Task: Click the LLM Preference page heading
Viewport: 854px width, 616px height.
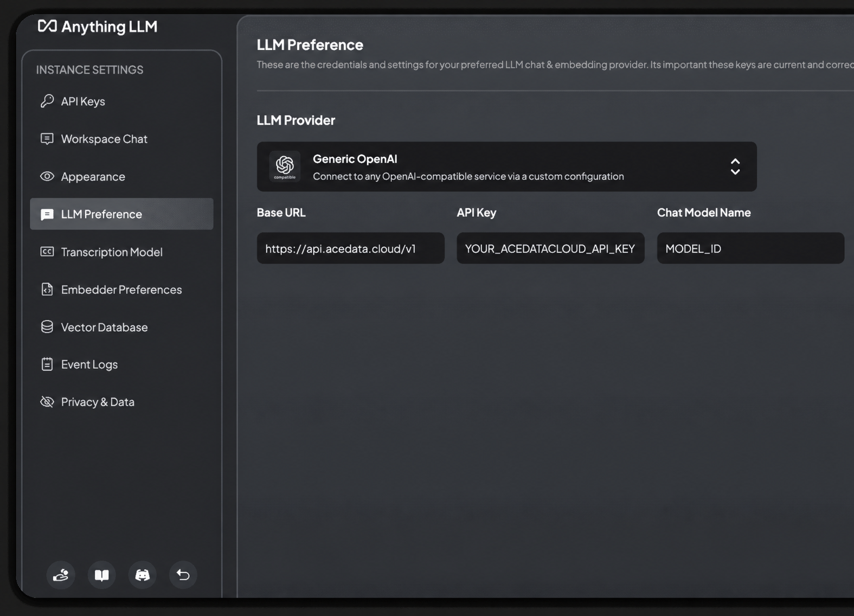Action: point(310,44)
